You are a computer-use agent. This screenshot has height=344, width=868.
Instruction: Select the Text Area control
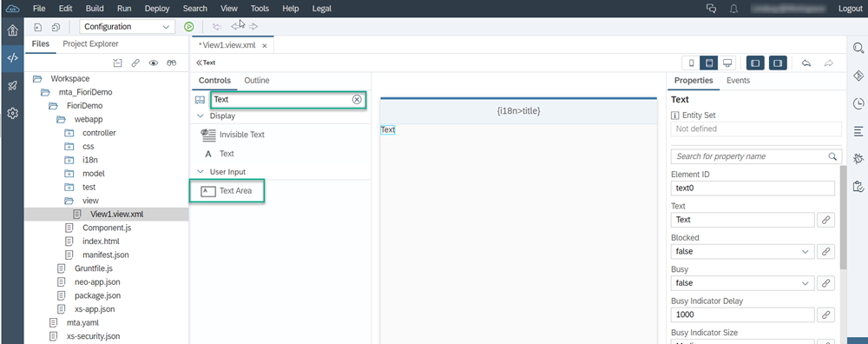coord(227,191)
